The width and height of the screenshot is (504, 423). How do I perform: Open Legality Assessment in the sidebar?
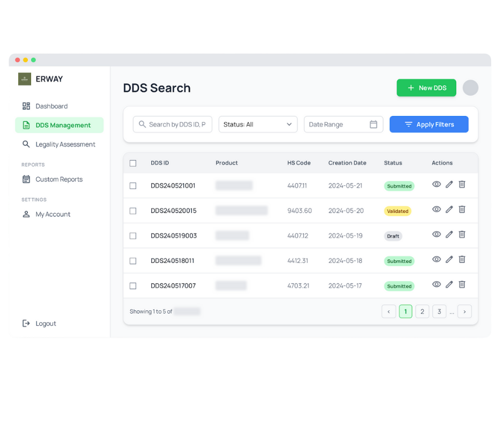(x=65, y=144)
